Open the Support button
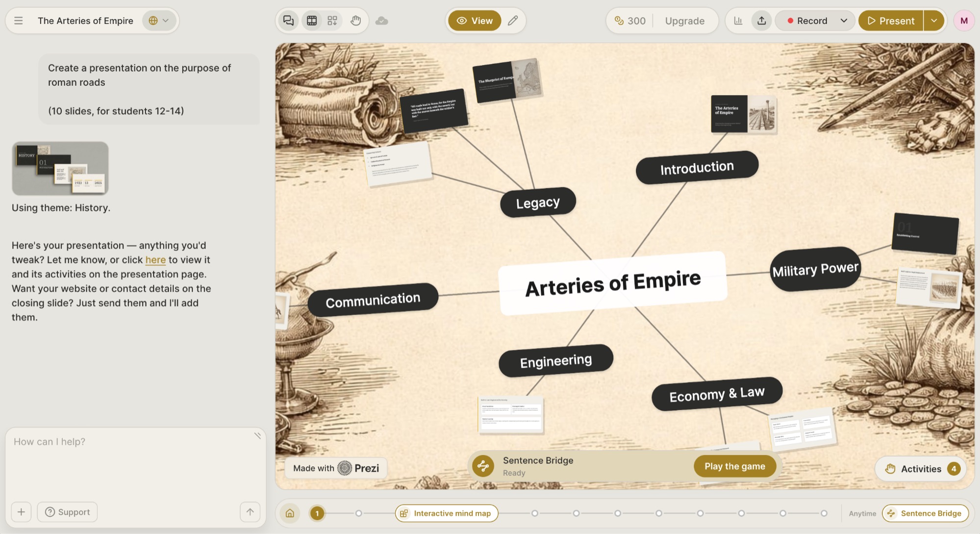 coord(67,512)
